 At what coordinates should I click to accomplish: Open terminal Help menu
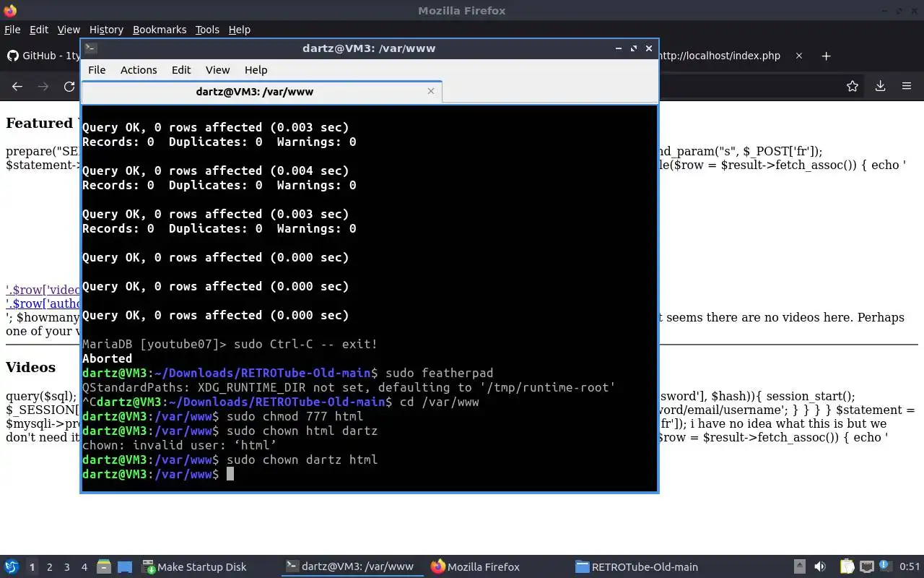[x=256, y=70]
